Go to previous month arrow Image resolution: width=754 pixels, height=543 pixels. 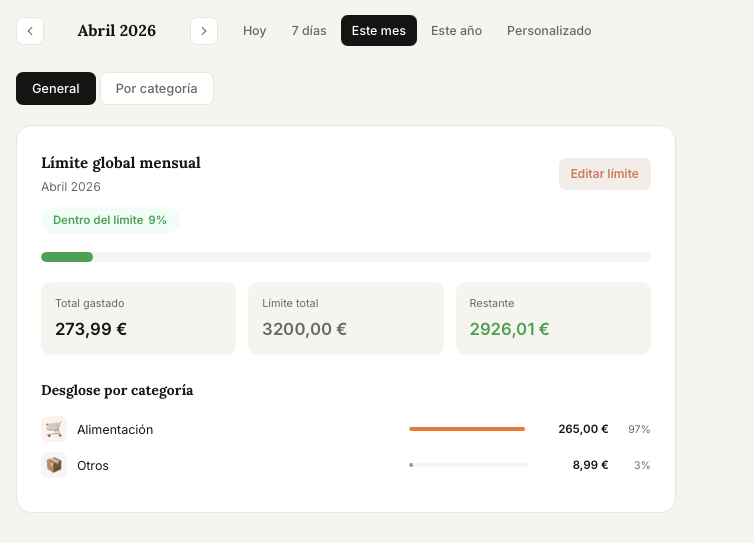(30, 31)
